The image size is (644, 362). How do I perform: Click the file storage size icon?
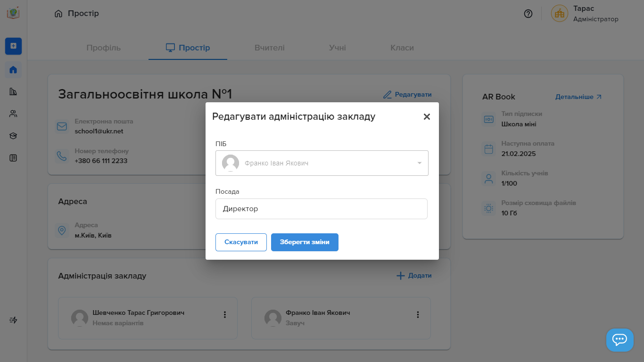(x=489, y=208)
